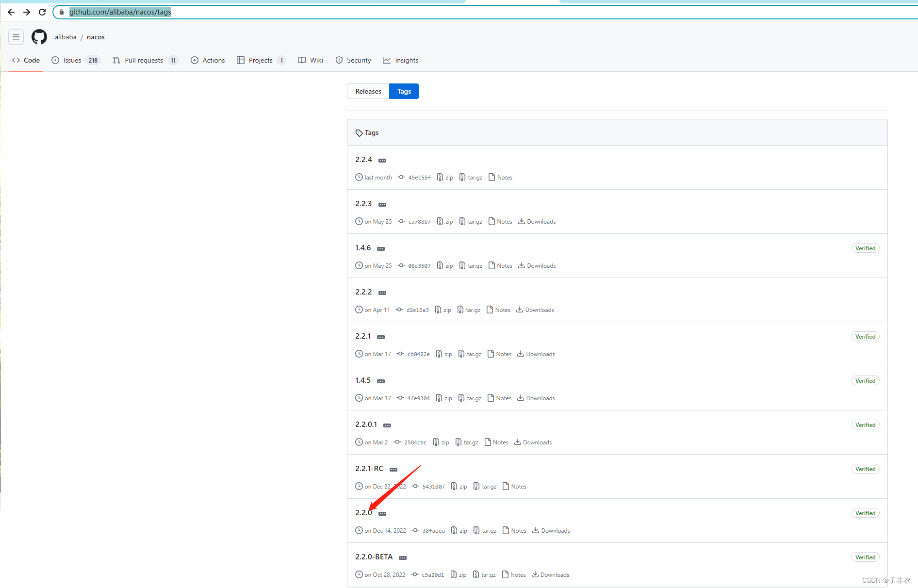The height and width of the screenshot is (588, 918).
Task: Switch to the Issues tab
Action: click(x=76, y=60)
